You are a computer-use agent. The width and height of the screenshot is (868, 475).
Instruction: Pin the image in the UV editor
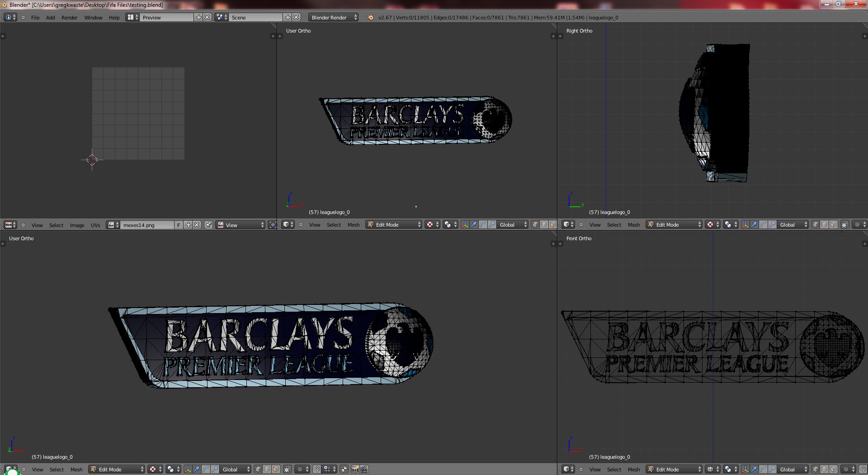click(x=208, y=225)
